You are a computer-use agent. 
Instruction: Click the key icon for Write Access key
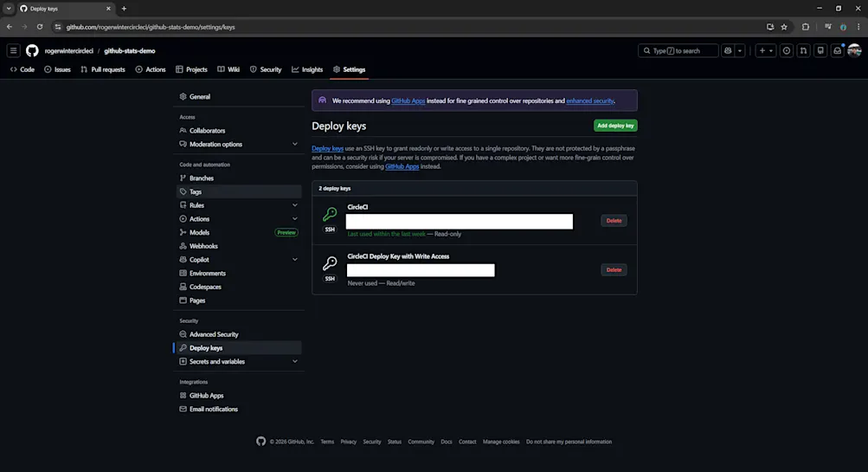[x=330, y=263]
